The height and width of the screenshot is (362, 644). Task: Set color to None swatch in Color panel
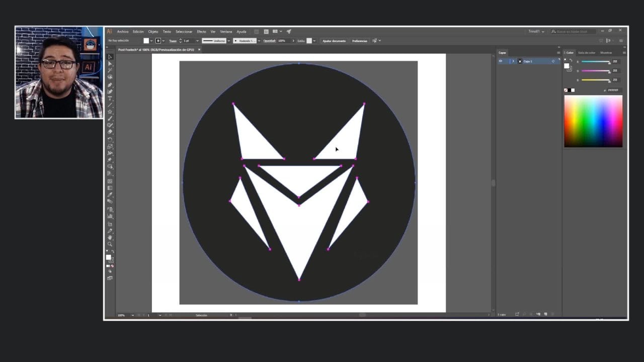click(566, 90)
